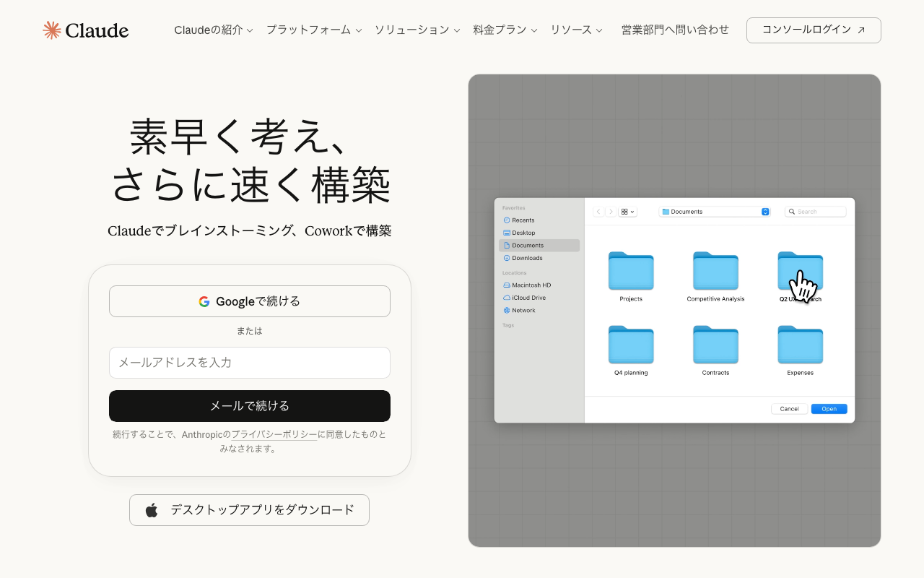
Task: Select the Expenses folder icon
Action: point(800,345)
